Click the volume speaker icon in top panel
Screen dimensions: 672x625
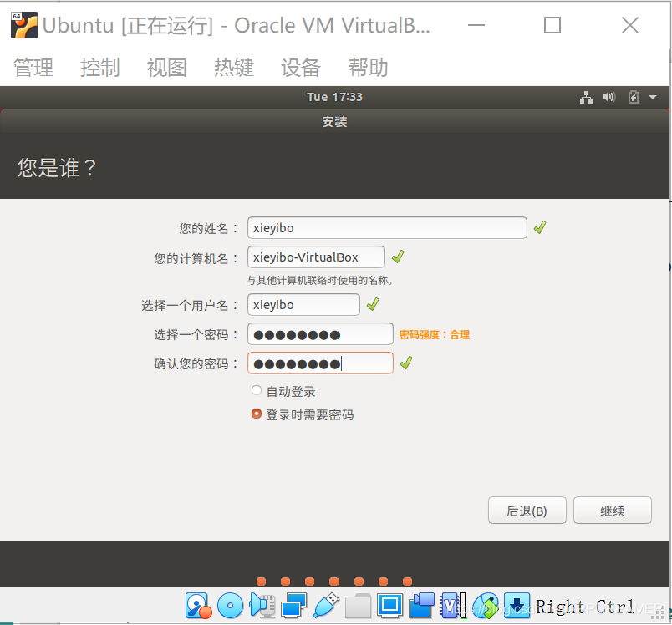[x=609, y=97]
